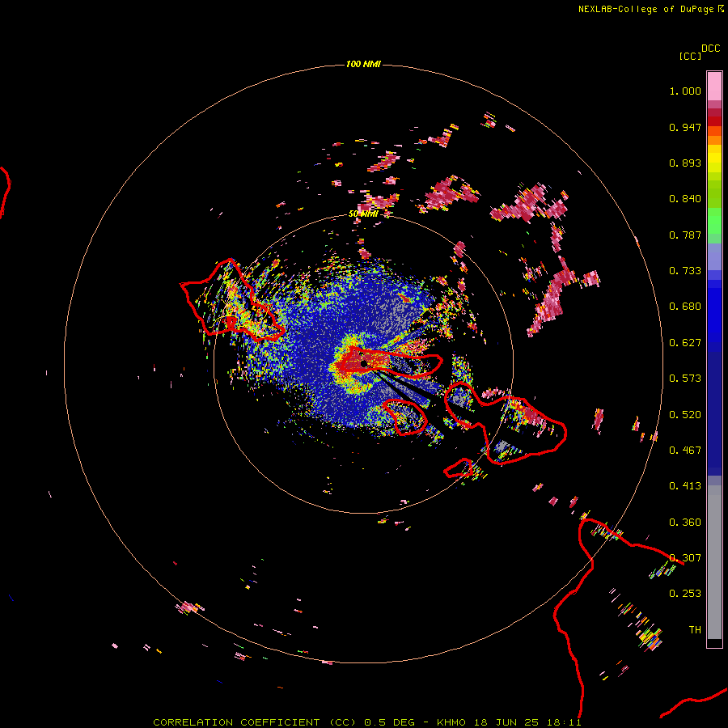
Task: Click the 0.627 scale value
Action: tap(685, 343)
